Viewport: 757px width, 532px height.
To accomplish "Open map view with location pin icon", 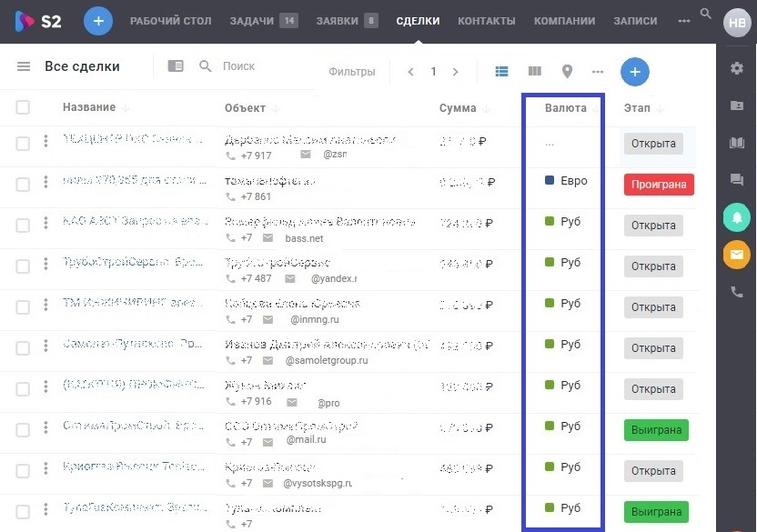I will click(567, 72).
